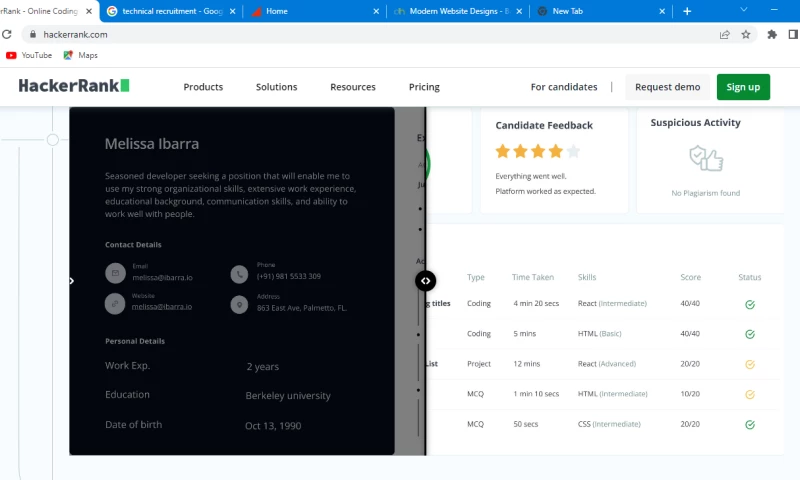Screen dimensions: 800x480
Task: Expand the Products navigation menu
Action: coord(203,87)
